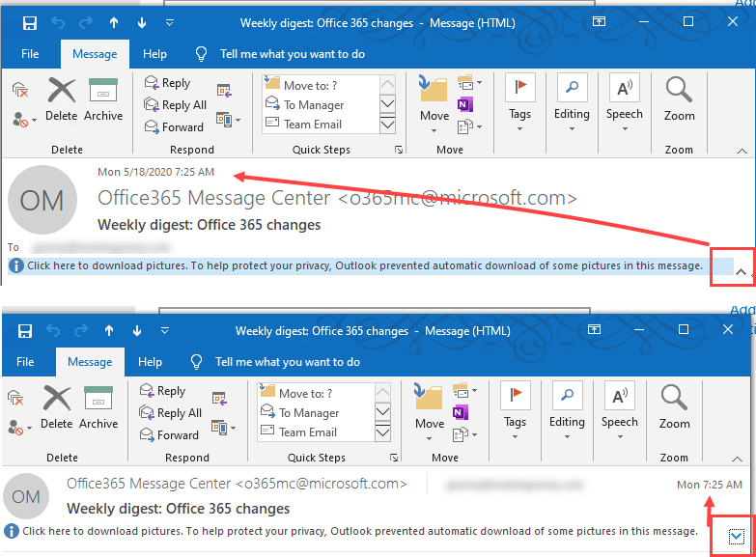Collapse the ribbon in bottom window
Screen dimensions: 756x557
click(x=738, y=459)
